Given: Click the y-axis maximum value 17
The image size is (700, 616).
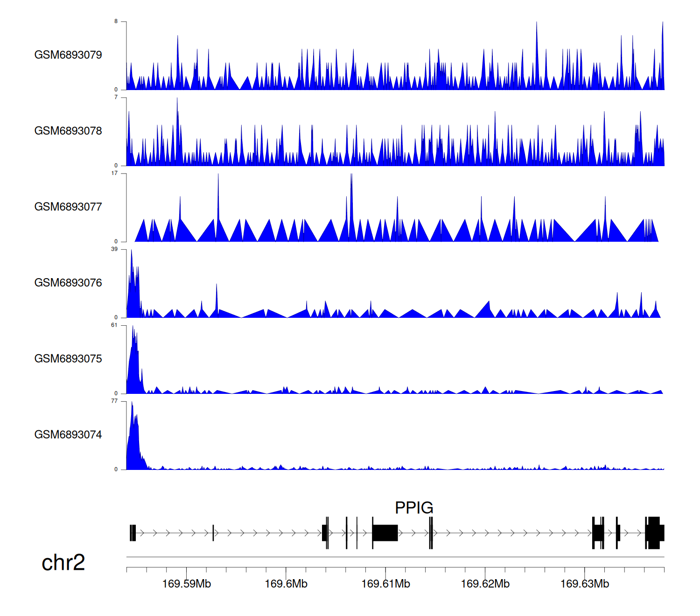Looking at the screenshot, I should (114, 173).
